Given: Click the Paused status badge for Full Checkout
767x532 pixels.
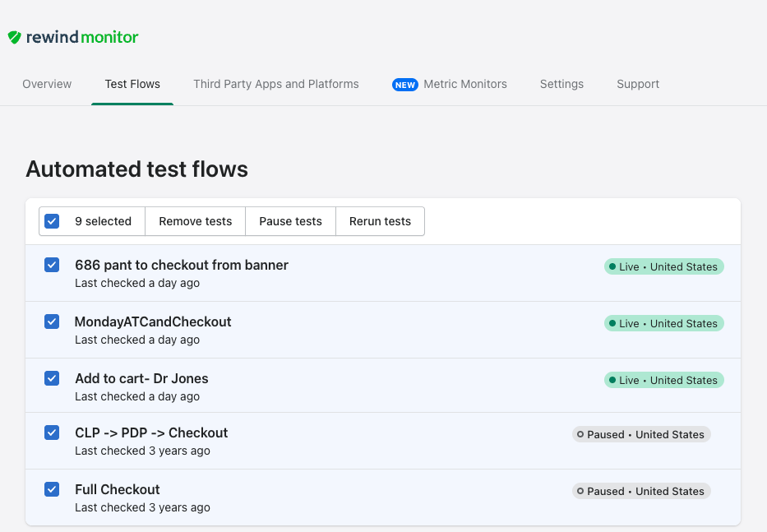Looking at the screenshot, I should pyautogui.click(x=641, y=491).
